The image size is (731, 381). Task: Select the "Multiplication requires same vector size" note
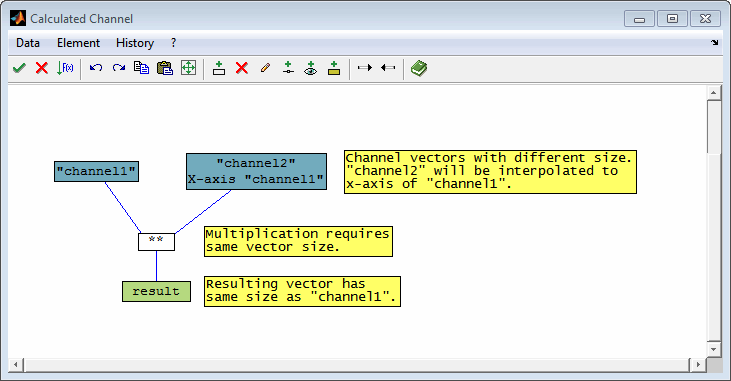(298, 241)
